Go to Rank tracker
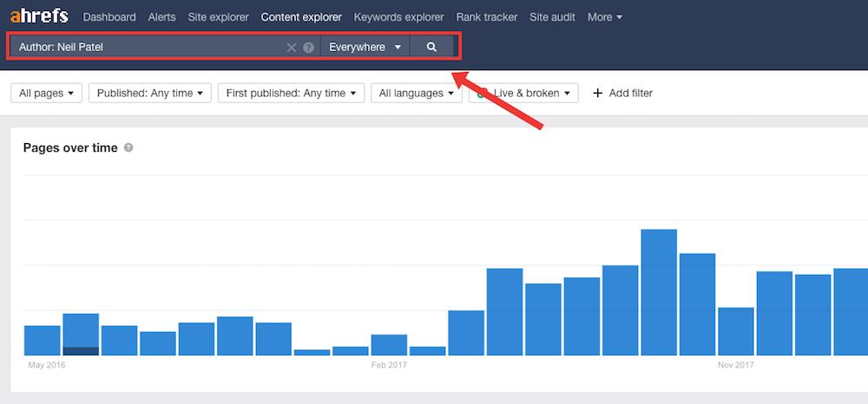The image size is (868, 404). pyautogui.click(x=487, y=17)
